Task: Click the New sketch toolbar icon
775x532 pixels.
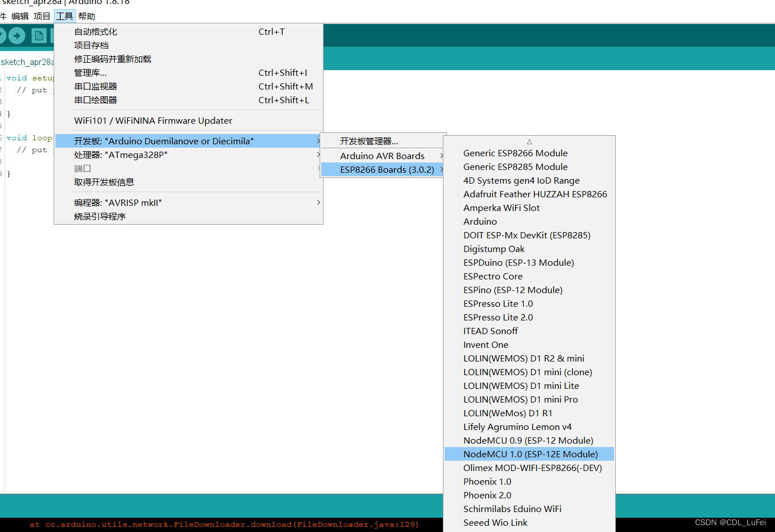Action: pos(39,36)
